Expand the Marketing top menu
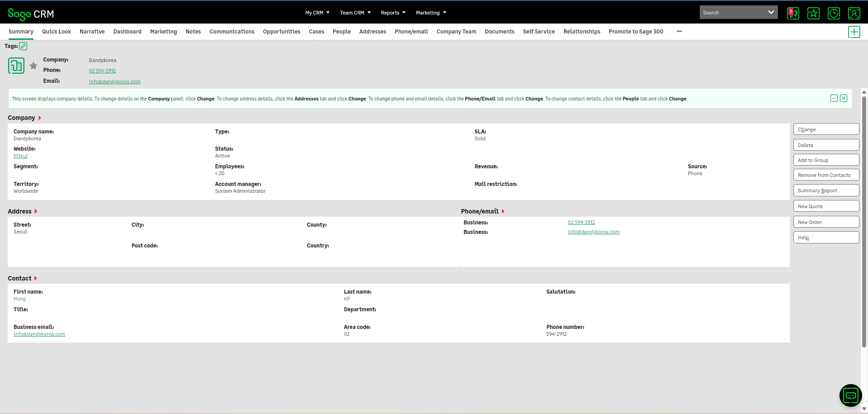 431,13
